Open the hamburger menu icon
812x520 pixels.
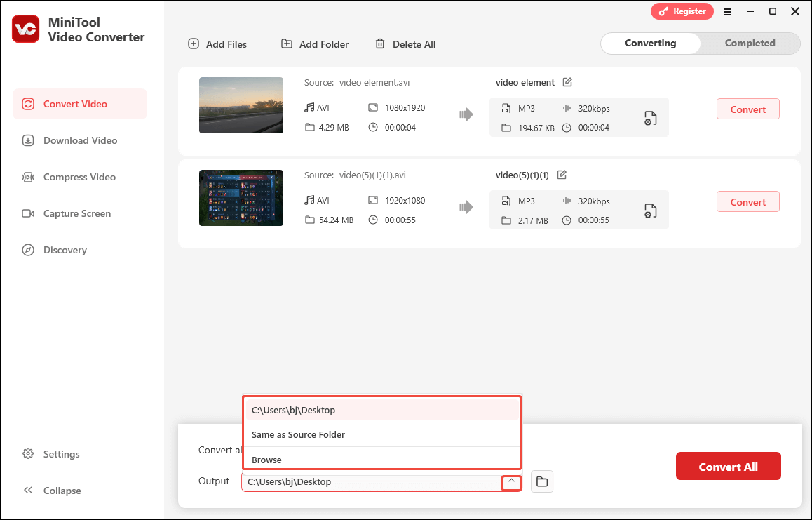coord(728,11)
